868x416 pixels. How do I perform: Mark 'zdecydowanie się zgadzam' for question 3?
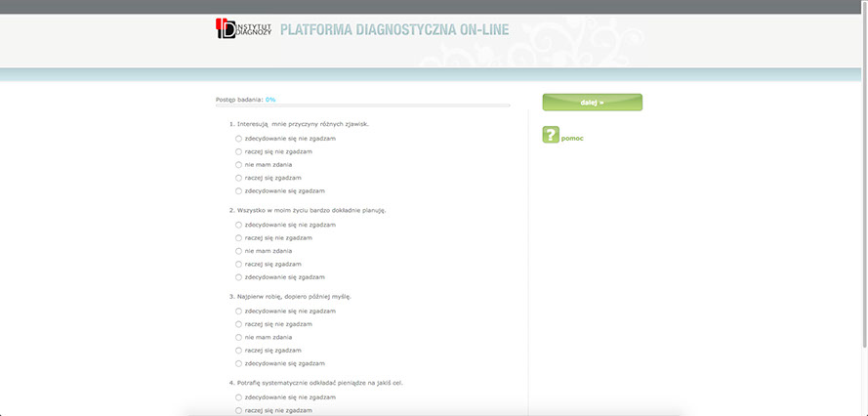click(238, 363)
